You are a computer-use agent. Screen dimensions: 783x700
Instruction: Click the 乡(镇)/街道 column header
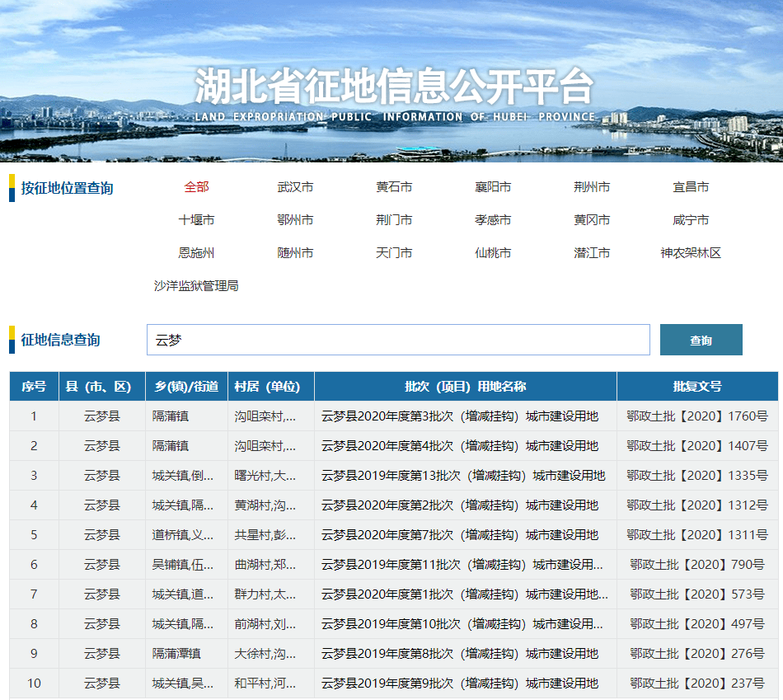[186, 386]
